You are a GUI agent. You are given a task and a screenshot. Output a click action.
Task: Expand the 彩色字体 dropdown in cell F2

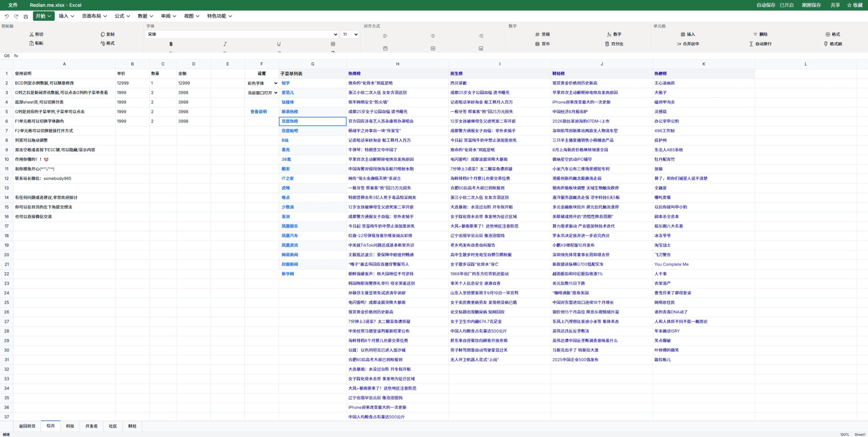point(262,83)
